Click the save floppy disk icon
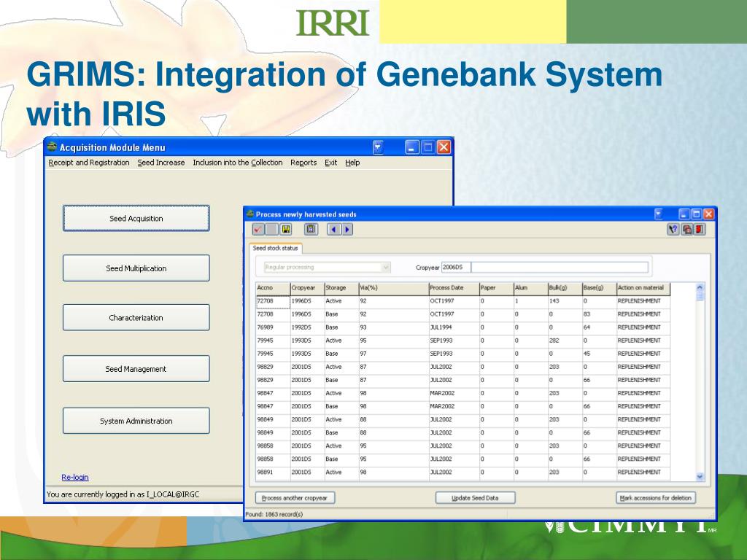This screenshot has width=747, height=560. (x=285, y=230)
